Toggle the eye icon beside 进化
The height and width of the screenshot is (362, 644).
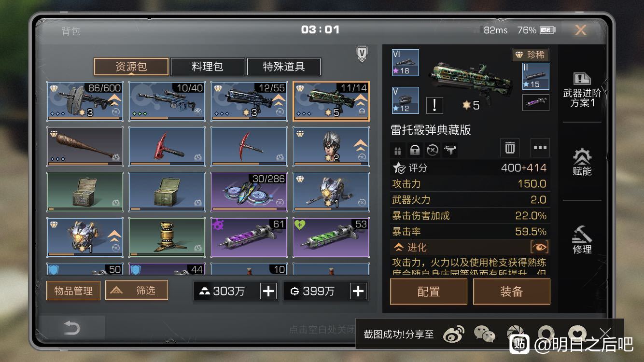click(x=539, y=247)
